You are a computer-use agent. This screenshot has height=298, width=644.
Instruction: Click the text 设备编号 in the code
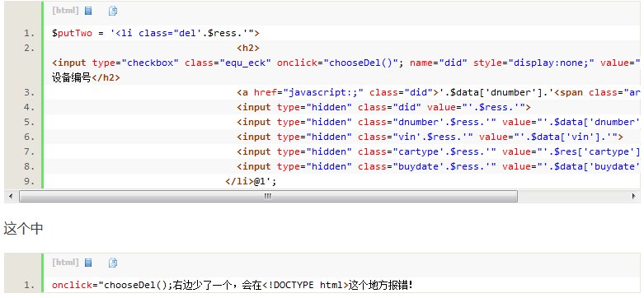click(72, 77)
